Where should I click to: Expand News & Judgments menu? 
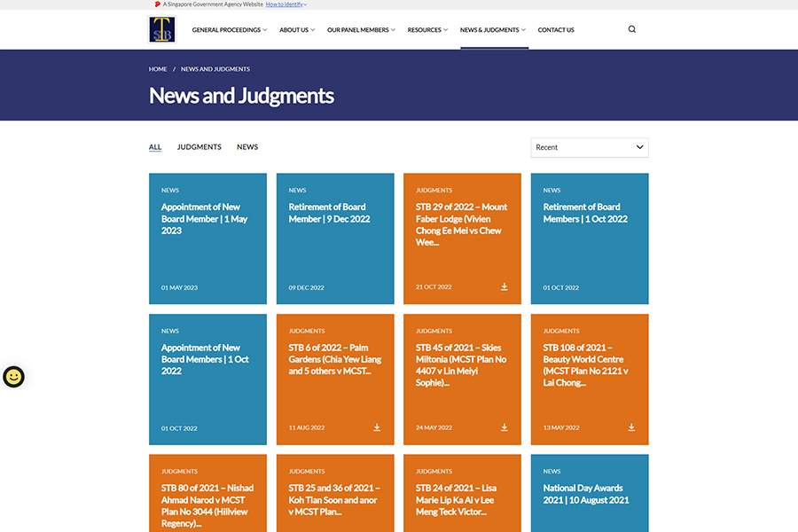pyautogui.click(x=493, y=30)
